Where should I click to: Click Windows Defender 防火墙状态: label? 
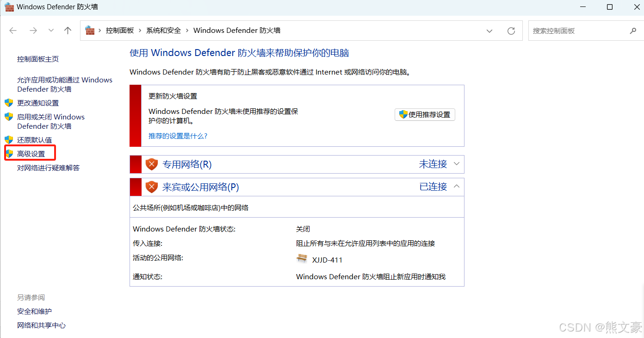point(184,229)
